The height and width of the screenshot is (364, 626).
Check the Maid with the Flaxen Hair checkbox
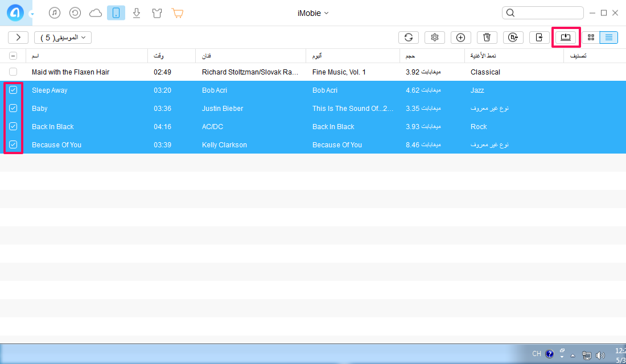click(x=13, y=72)
